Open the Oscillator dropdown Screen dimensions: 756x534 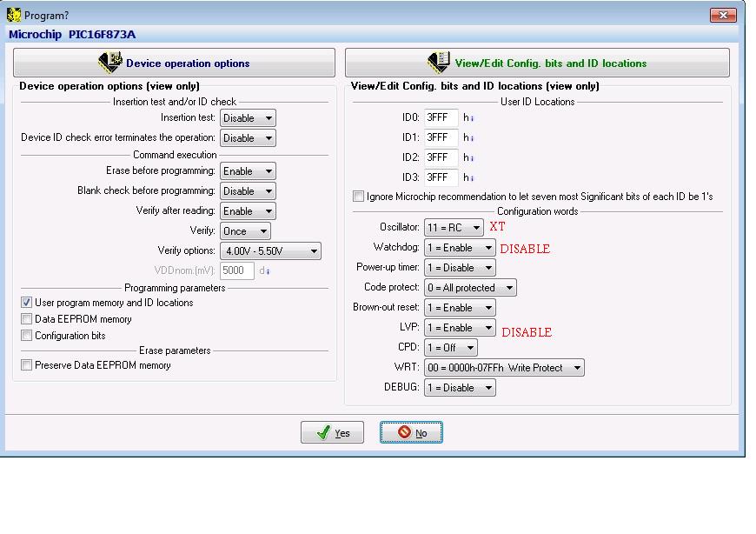[454, 227]
